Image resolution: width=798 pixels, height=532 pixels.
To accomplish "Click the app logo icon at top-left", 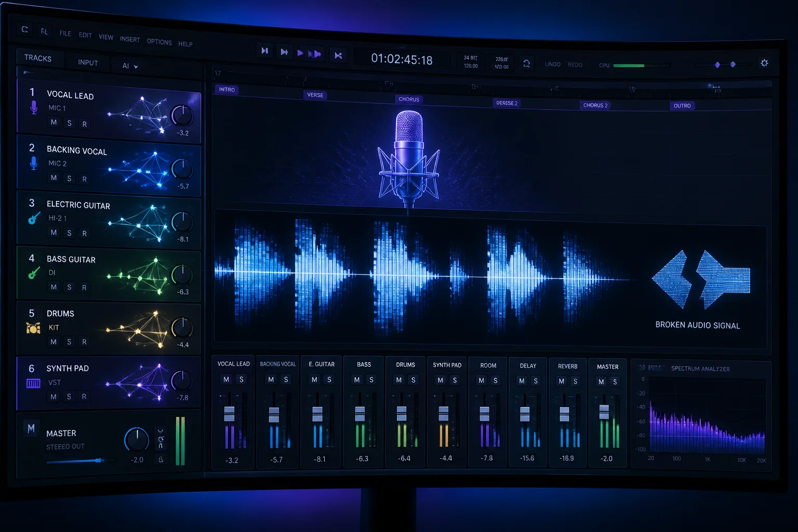I will [24, 30].
